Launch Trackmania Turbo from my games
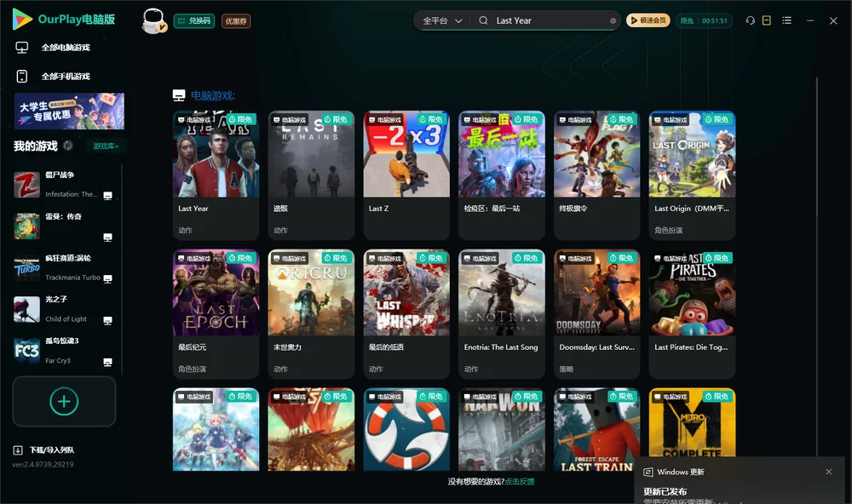This screenshot has height=504, width=852. pyautogui.click(x=63, y=267)
